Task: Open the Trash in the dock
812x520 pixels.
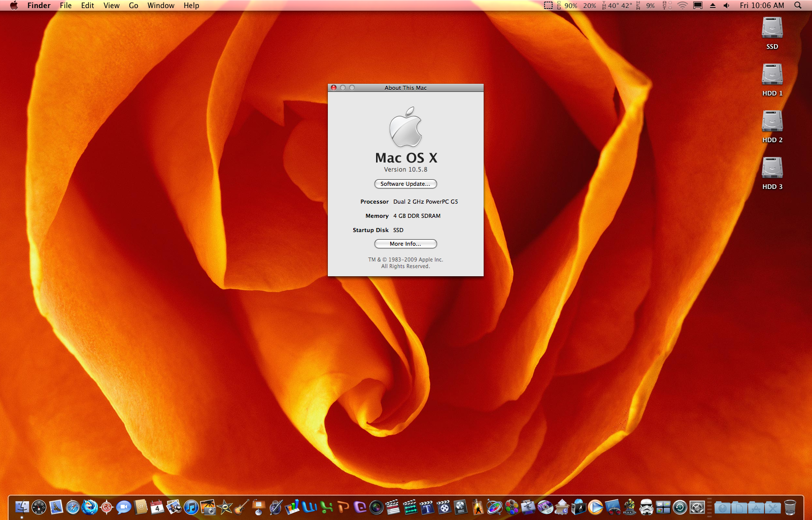Action: click(x=790, y=507)
